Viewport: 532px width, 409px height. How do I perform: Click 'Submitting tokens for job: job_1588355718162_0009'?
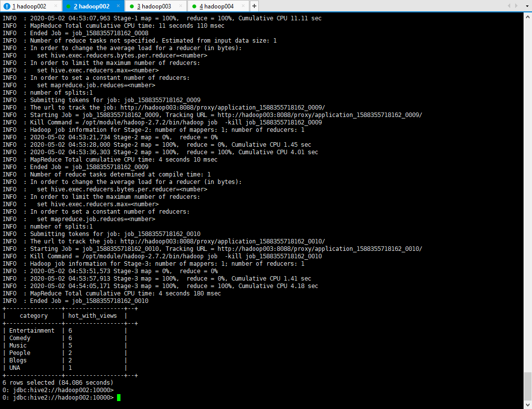point(116,100)
